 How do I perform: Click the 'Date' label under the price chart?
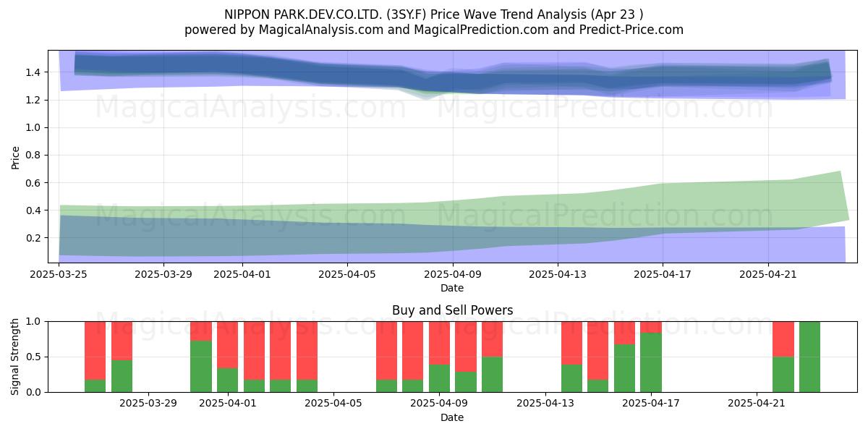(x=452, y=288)
